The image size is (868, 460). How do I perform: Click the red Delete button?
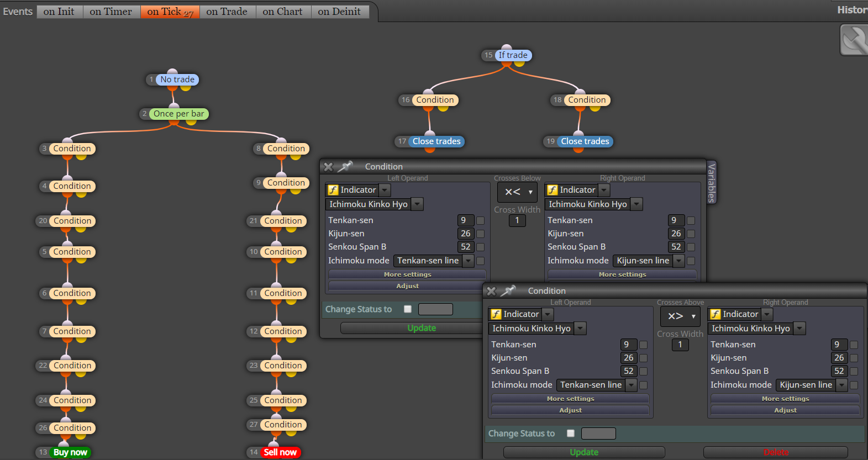(776, 452)
